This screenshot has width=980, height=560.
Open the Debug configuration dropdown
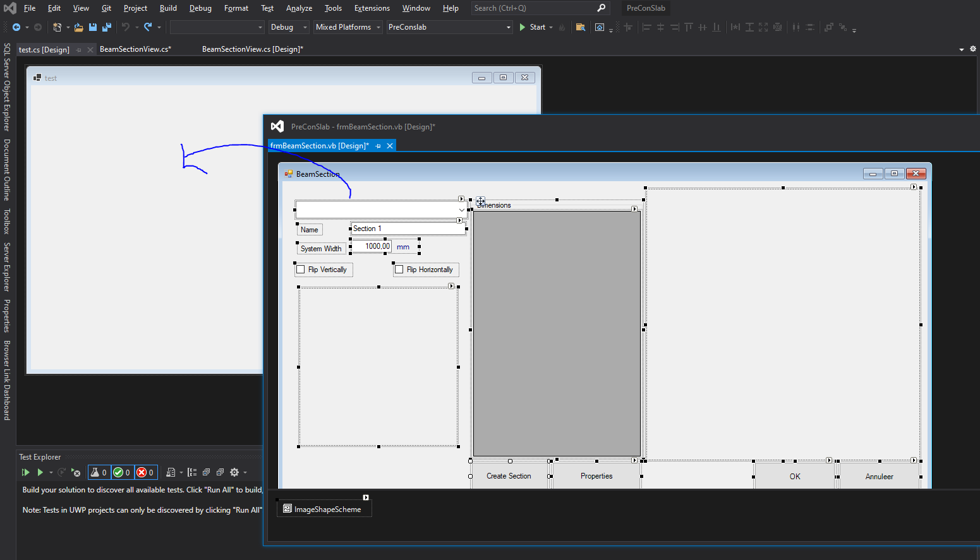point(289,27)
